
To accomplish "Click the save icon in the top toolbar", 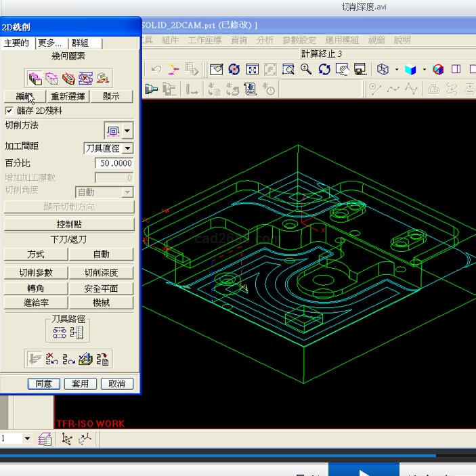I will click(x=360, y=69).
